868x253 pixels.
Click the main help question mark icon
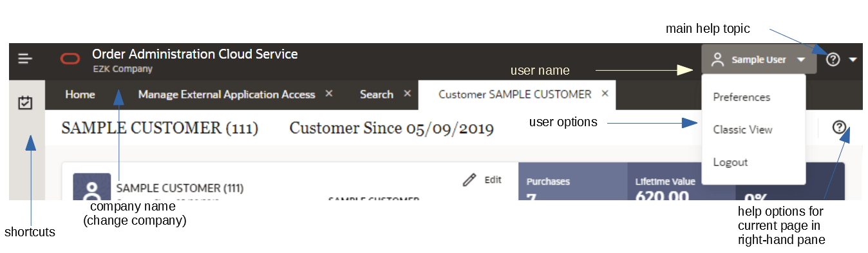point(833,60)
